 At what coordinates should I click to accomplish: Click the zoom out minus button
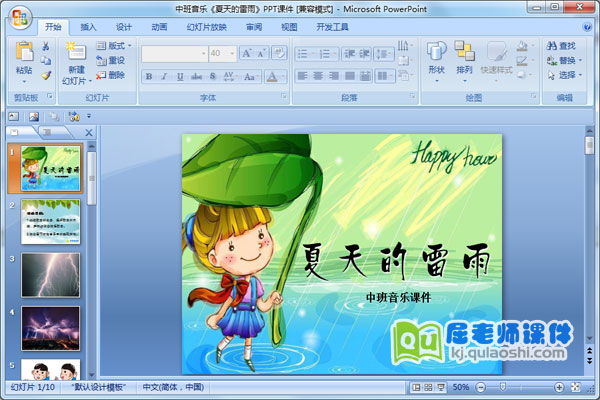481,387
